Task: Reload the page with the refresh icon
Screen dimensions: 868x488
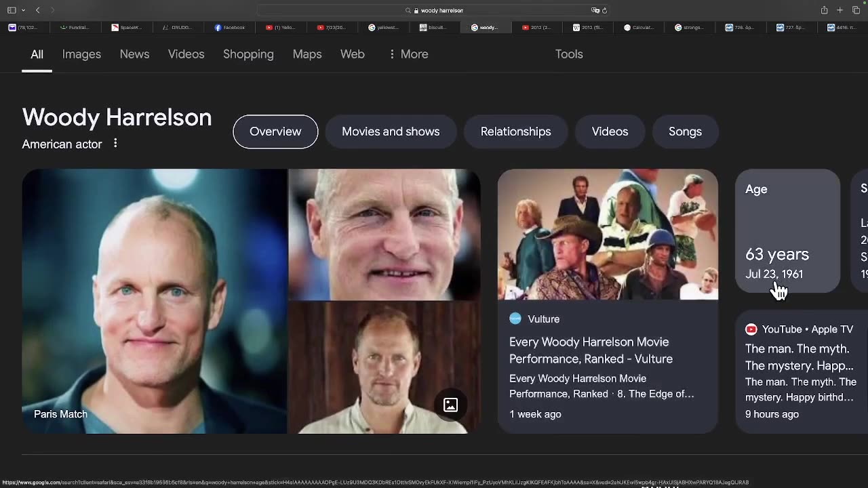Action: [x=604, y=10]
